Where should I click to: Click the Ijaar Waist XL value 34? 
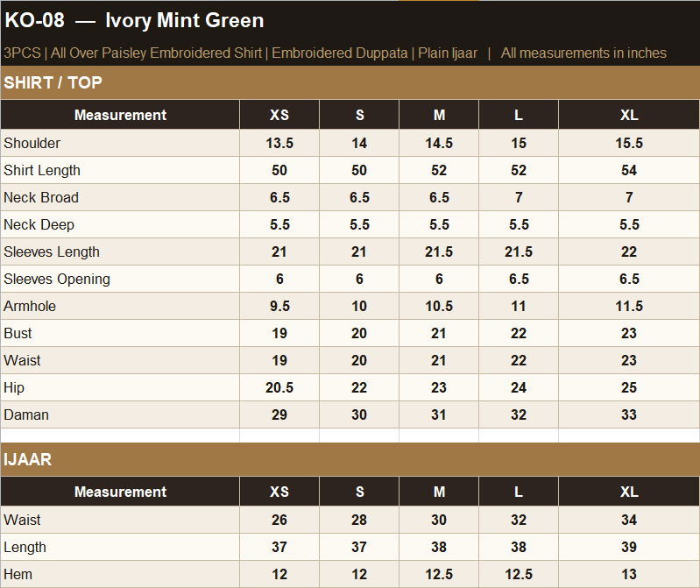[x=629, y=520]
